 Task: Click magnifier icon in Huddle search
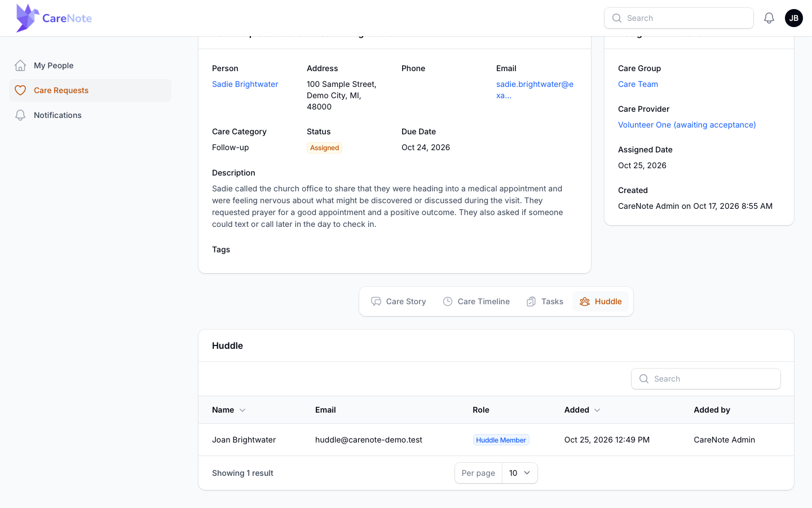644,379
